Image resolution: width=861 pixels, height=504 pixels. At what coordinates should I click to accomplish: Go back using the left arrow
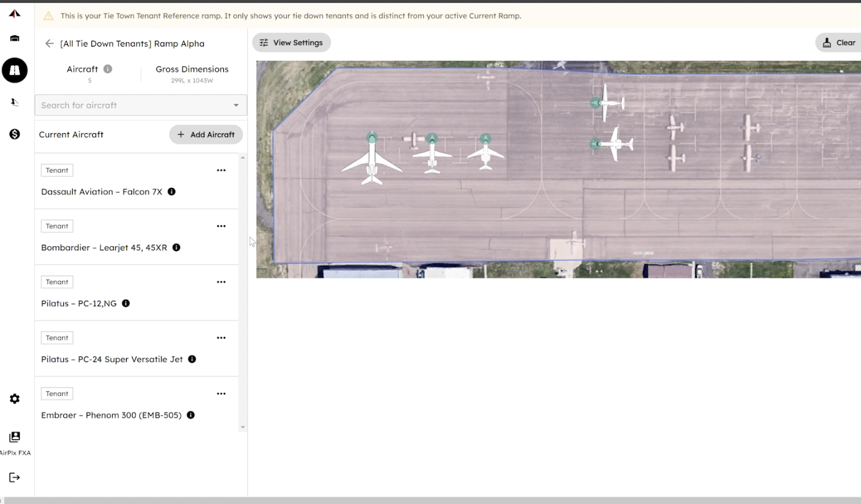tap(50, 44)
